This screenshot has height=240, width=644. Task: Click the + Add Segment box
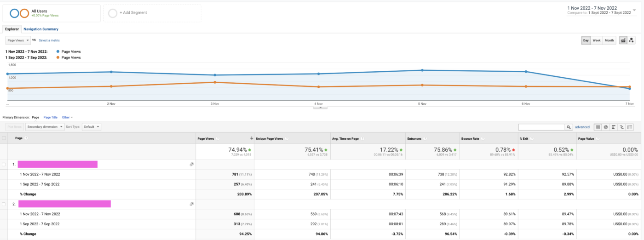point(152,13)
